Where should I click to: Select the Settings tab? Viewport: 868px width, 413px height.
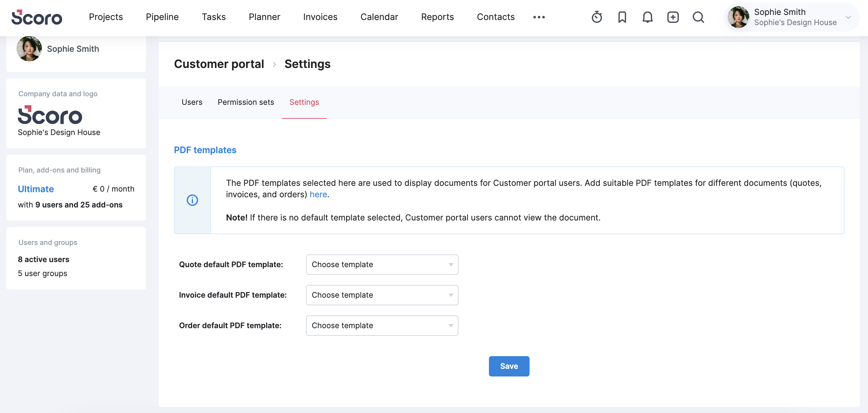tap(304, 102)
